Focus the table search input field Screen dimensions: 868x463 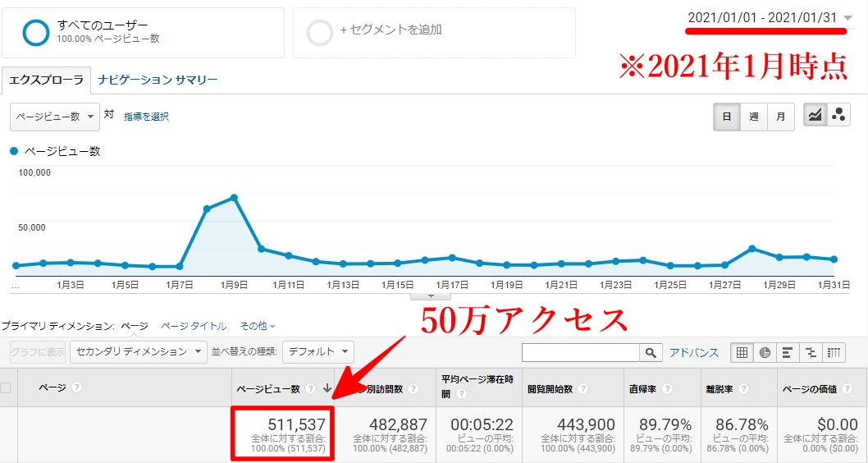tap(581, 352)
